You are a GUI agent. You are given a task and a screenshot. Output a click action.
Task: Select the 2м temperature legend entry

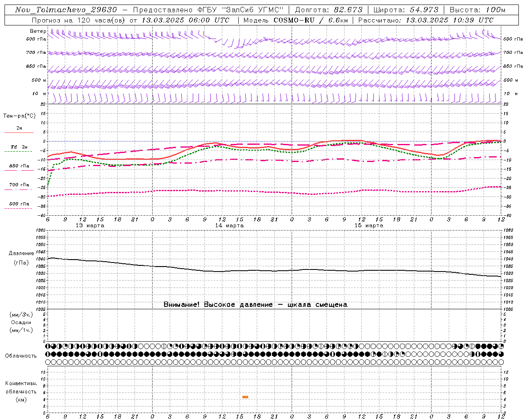click(19, 128)
